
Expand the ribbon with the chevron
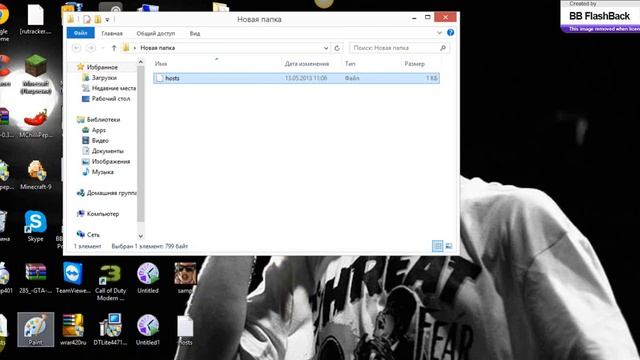tap(439, 33)
